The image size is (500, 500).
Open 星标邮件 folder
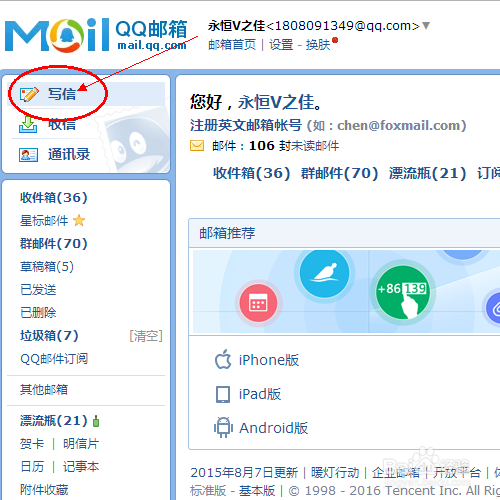44,221
